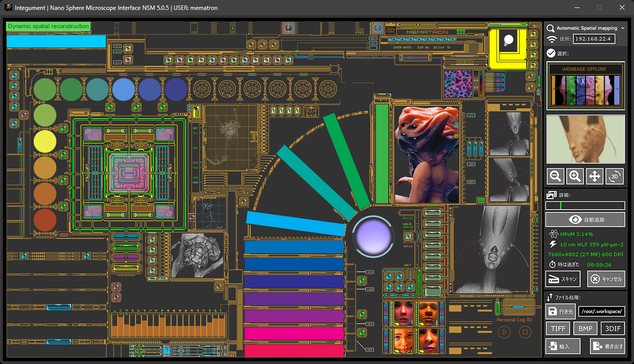Select the TIFF export format
This screenshot has height=364, width=634.
558,328
